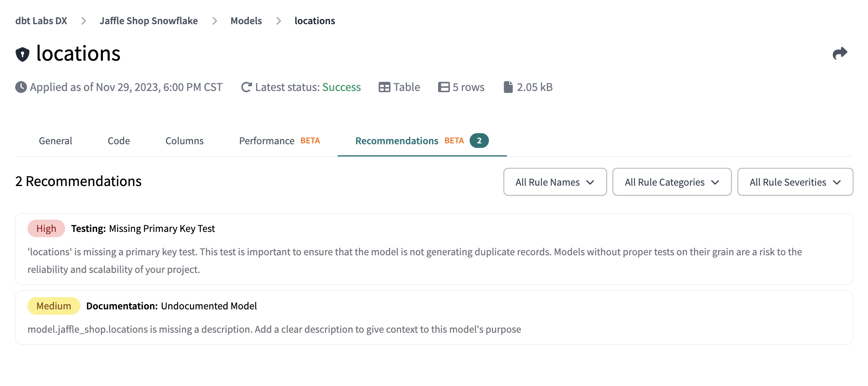868x386 pixels.
Task: Click the table icon next to Table
Action: coord(384,87)
